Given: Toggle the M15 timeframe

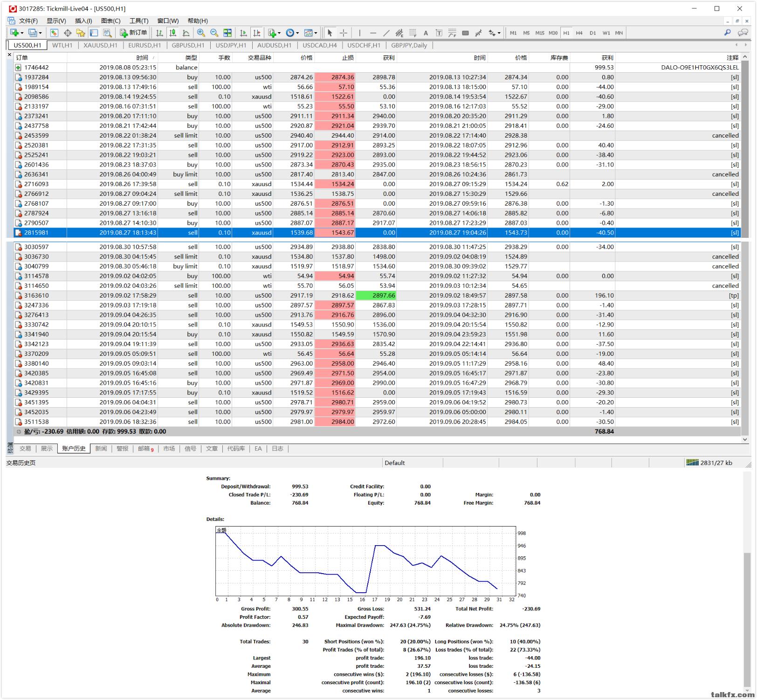Looking at the screenshot, I should click(x=540, y=33).
